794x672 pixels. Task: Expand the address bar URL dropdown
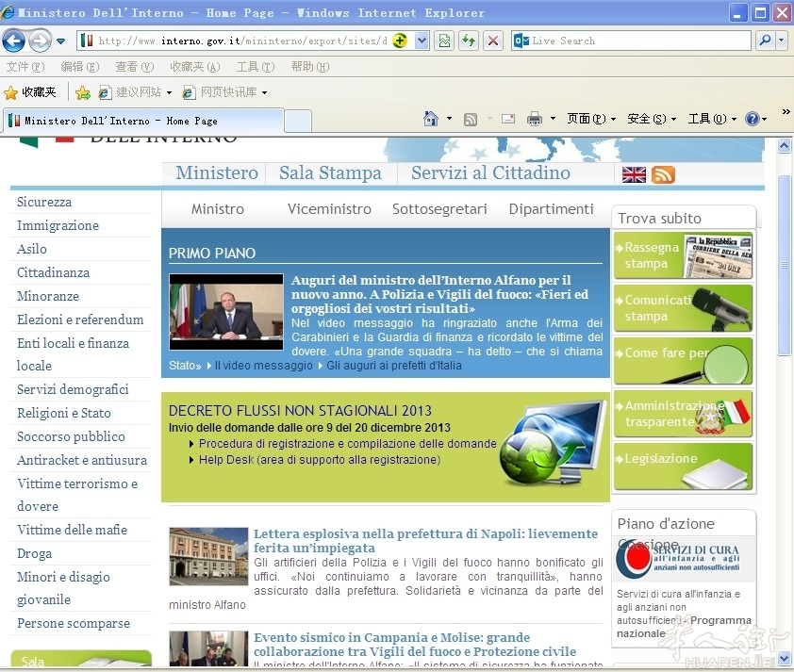point(422,41)
